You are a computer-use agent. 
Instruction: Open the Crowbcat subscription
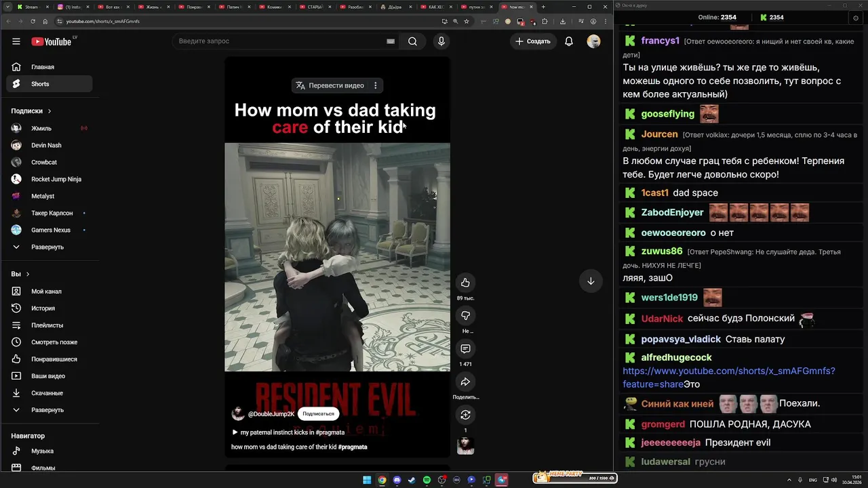coord(50,162)
